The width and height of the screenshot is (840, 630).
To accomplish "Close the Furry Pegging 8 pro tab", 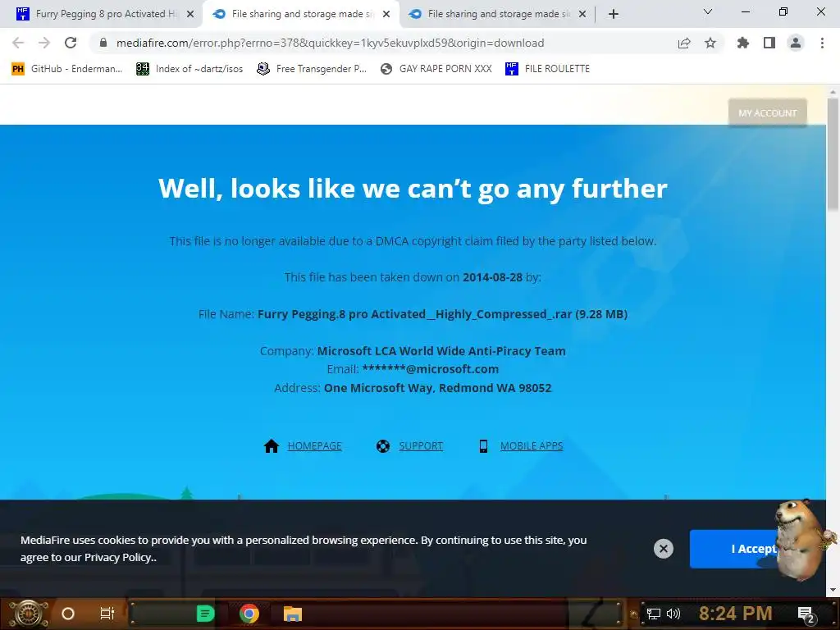I will (190, 15).
